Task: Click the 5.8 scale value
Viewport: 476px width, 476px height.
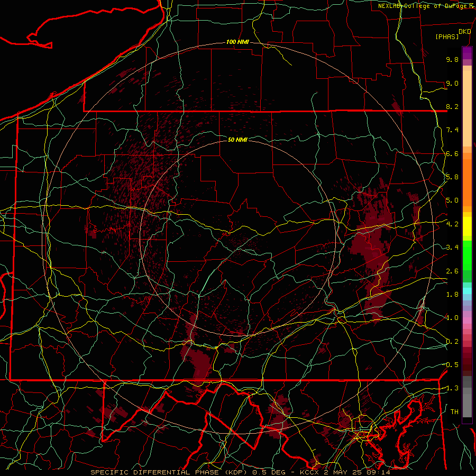Action: tap(452, 177)
